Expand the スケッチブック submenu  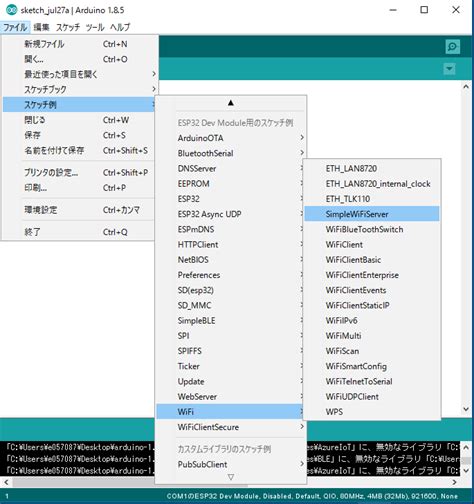click(x=79, y=89)
